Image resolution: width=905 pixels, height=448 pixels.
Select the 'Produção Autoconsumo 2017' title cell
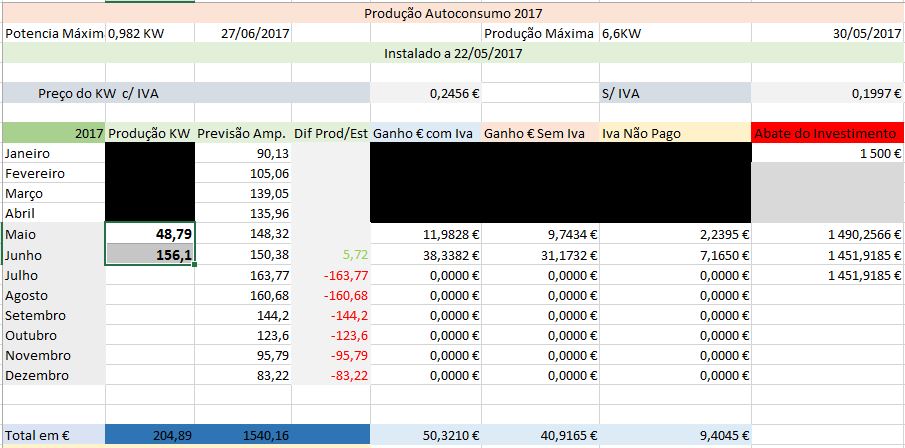tap(452, 13)
